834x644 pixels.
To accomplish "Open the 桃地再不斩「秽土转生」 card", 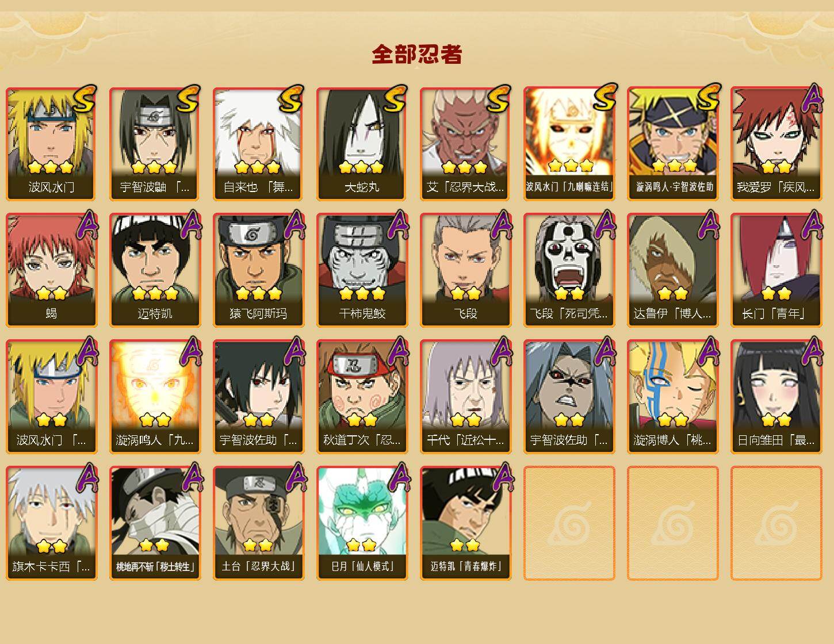I will click(155, 523).
